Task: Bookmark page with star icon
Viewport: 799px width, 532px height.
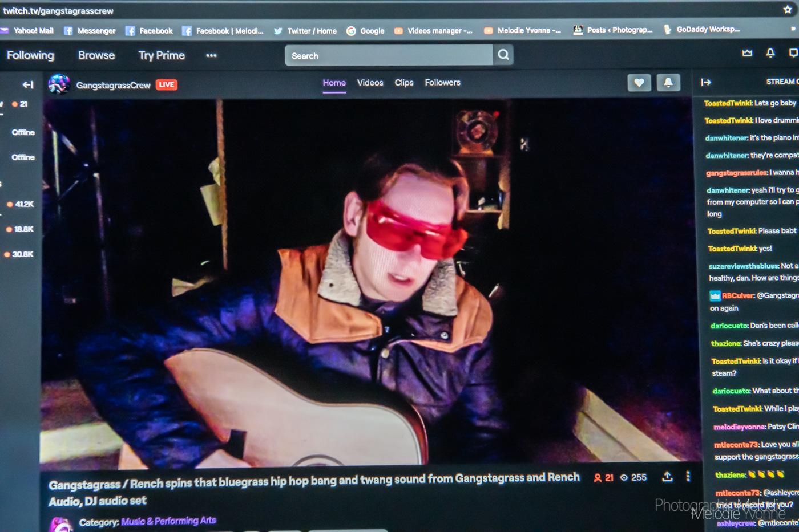Action: (788, 9)
